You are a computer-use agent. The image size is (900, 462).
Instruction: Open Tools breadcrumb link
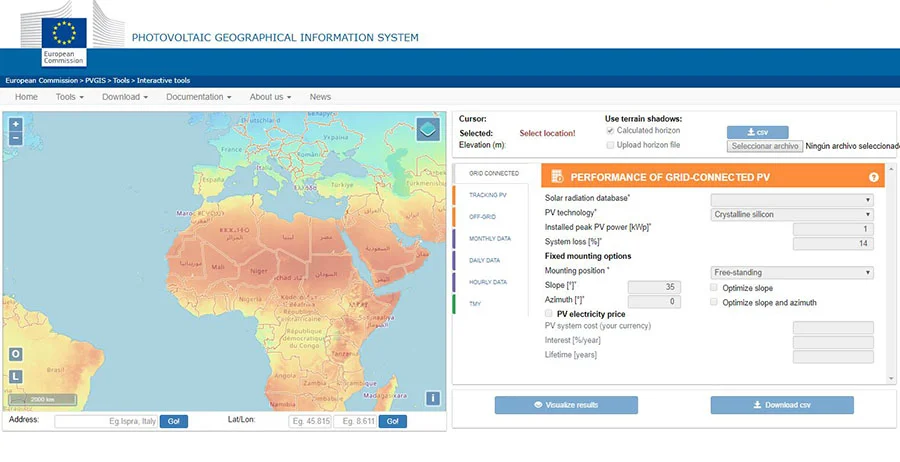click(x=121, y=81)
